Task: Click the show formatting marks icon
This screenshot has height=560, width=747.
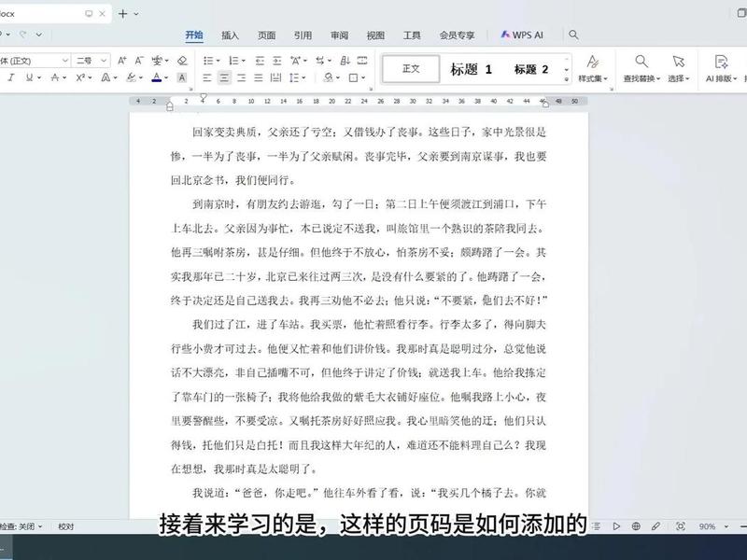Action: (362, 61)
